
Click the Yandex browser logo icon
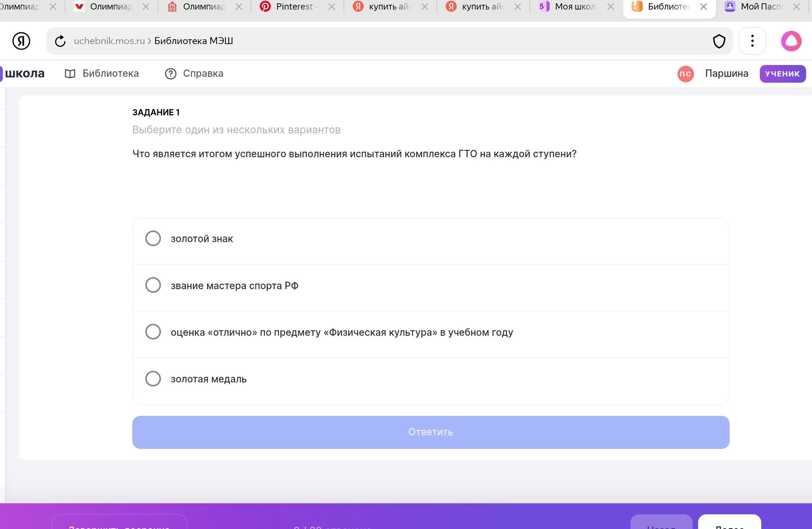coord(21,41)
